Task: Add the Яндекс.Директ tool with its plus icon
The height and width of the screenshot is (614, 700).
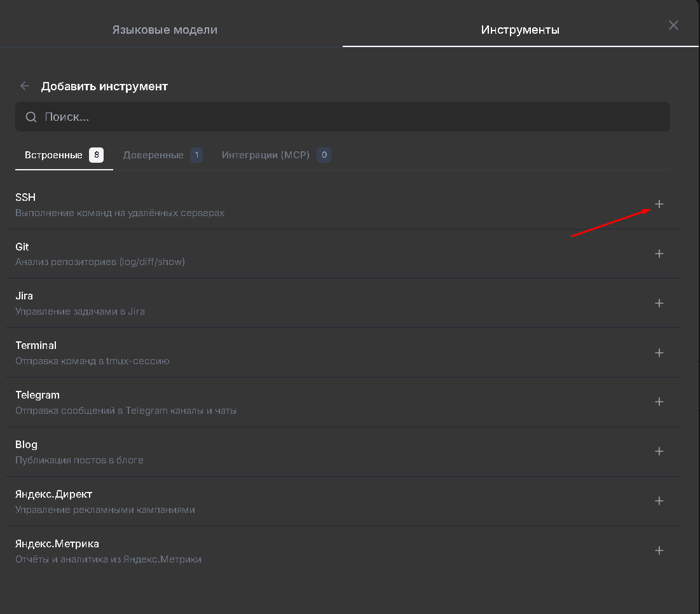Action: pos(659,501)
